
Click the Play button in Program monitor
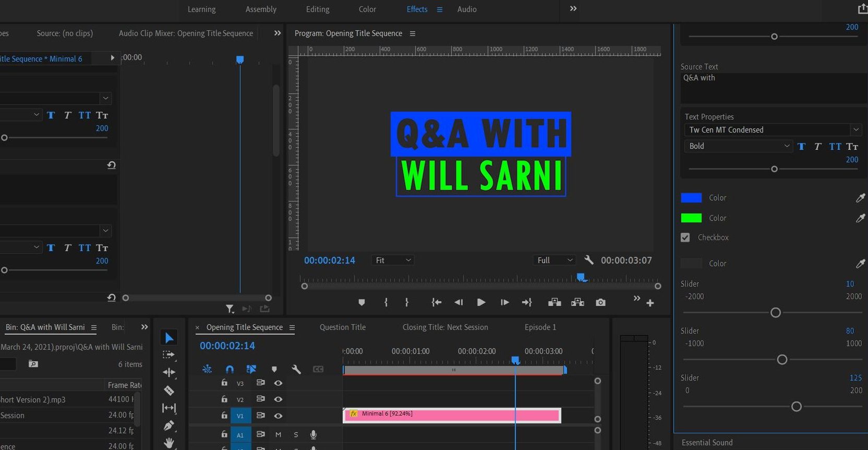coord(481,302)
